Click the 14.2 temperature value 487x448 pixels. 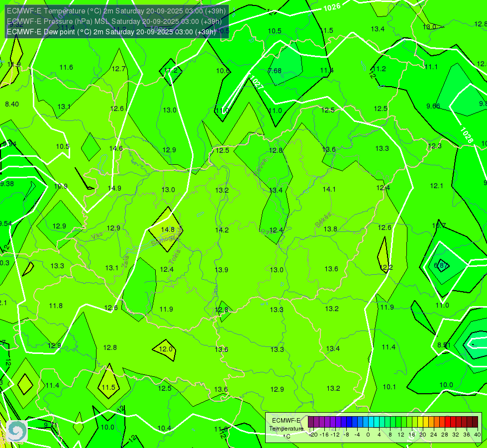pos(222,230)
